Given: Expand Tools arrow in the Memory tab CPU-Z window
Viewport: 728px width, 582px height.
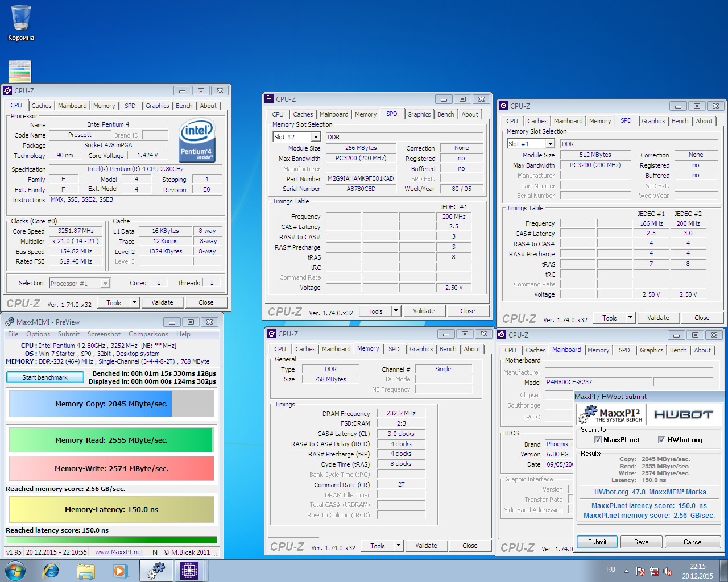Looking at the screenshot, I should pos(399,546).
